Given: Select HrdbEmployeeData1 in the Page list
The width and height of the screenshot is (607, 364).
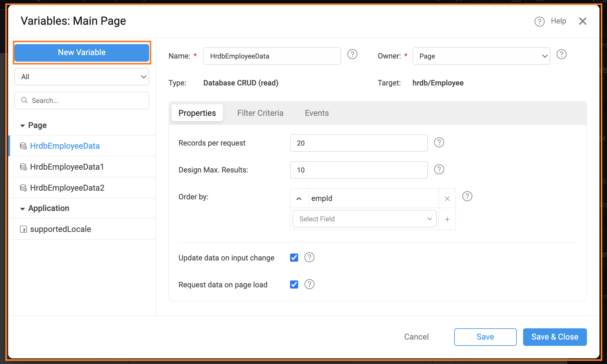Looking at the screenshot, I should tap(67, 167).
